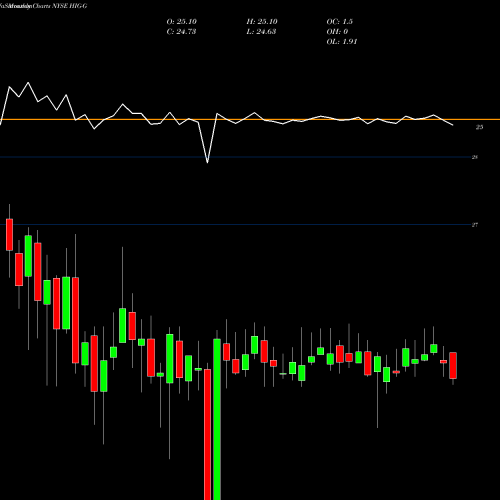Click the last red candlestick on the right
Viewport: 500px width, 500px height.
coord(453,365)
